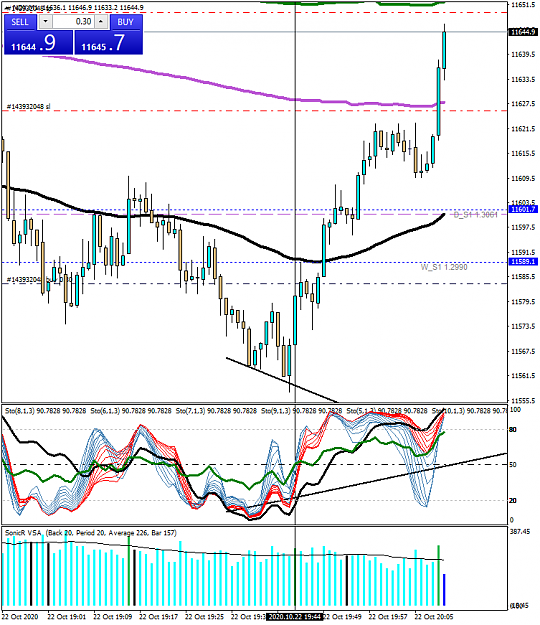Click the 22 Oct 19:09 time axis label

point(112,617)
